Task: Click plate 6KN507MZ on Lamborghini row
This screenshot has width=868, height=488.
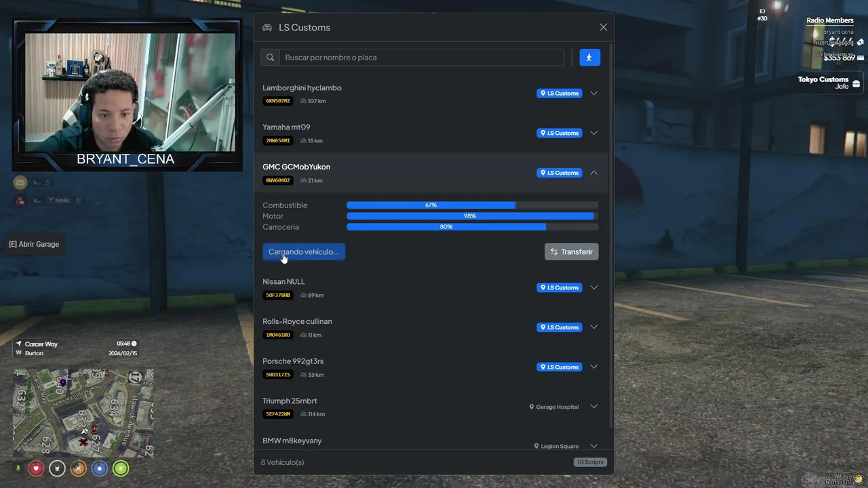Action: pos(278,101)
